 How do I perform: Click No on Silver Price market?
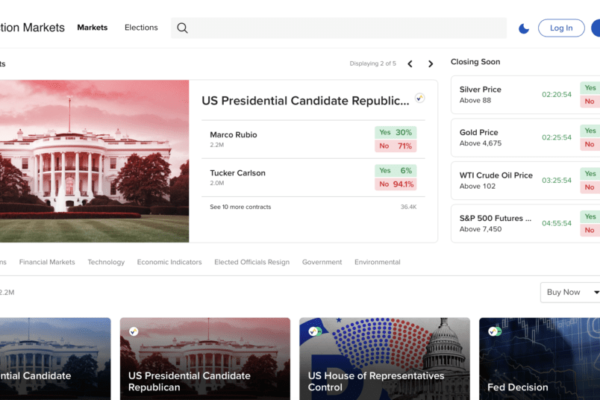point(590,101)
